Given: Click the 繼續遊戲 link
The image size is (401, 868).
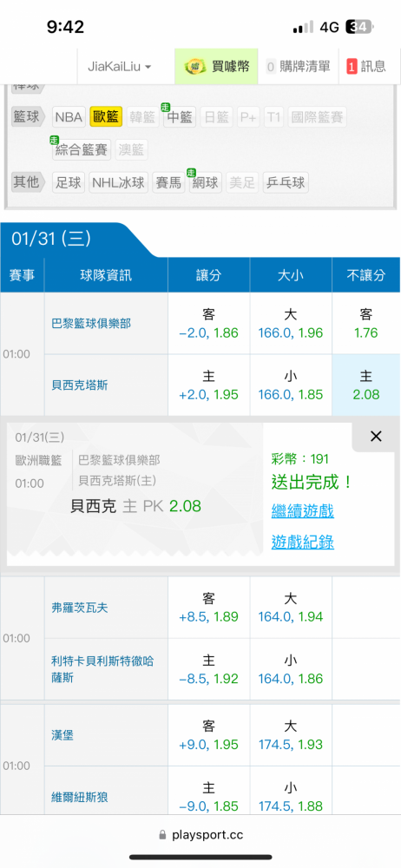Looking at the screenshot, I should (x=302, y=511).
